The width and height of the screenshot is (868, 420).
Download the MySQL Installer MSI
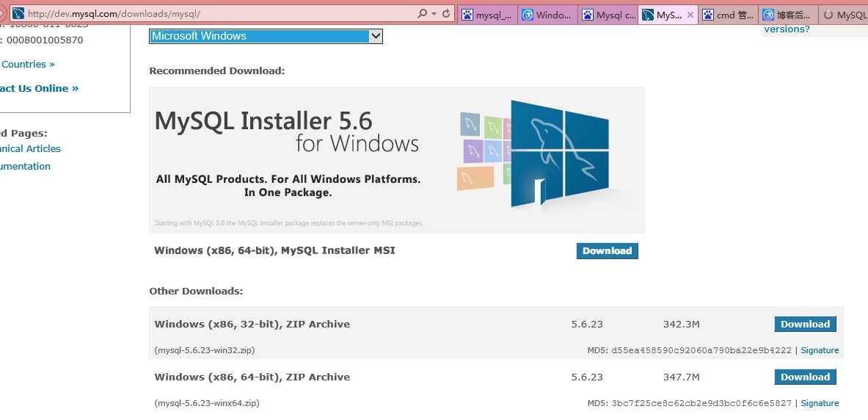pyautogui.click(x=608, y=251)
